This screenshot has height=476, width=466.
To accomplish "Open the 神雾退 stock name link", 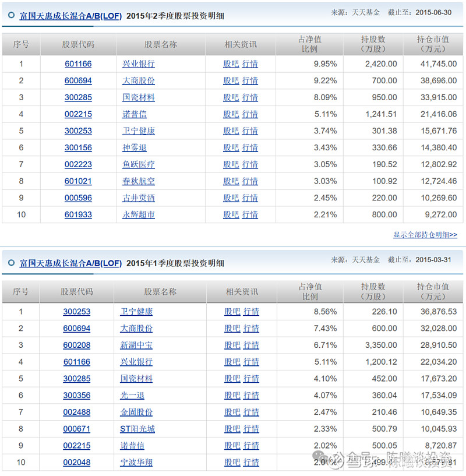I will (135, 147).
